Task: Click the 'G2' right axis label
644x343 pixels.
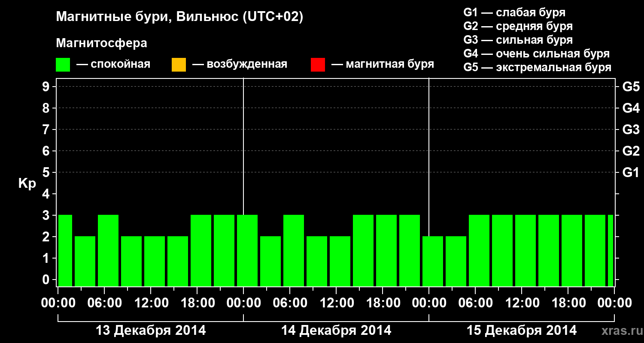Action: click(x=631, y=151)
